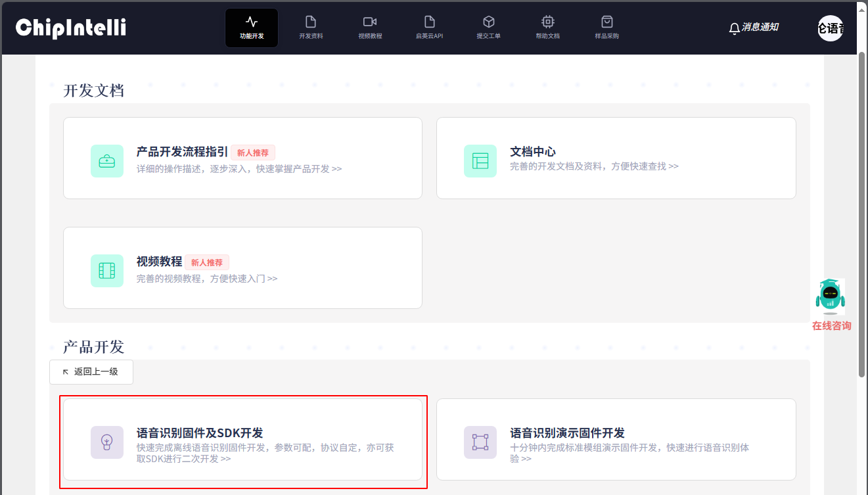Open 在线咨询 robot chat

(831, 304)
